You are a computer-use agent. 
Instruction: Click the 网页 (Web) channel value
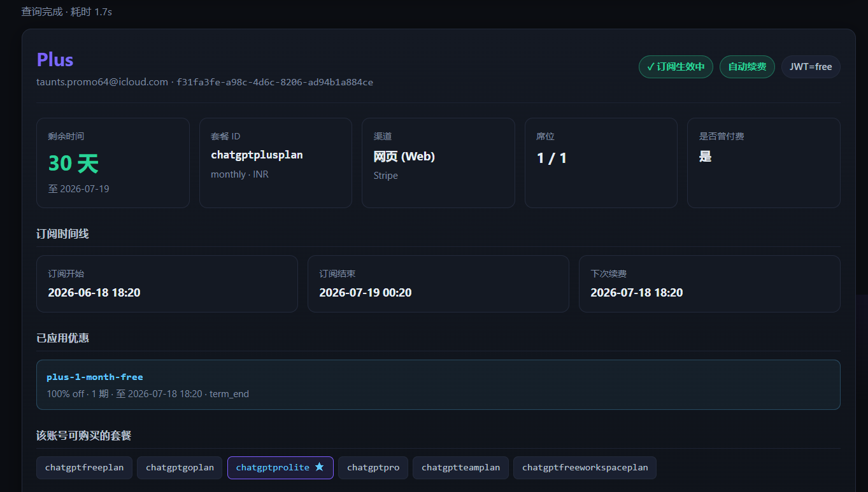(x=404, y=156)
